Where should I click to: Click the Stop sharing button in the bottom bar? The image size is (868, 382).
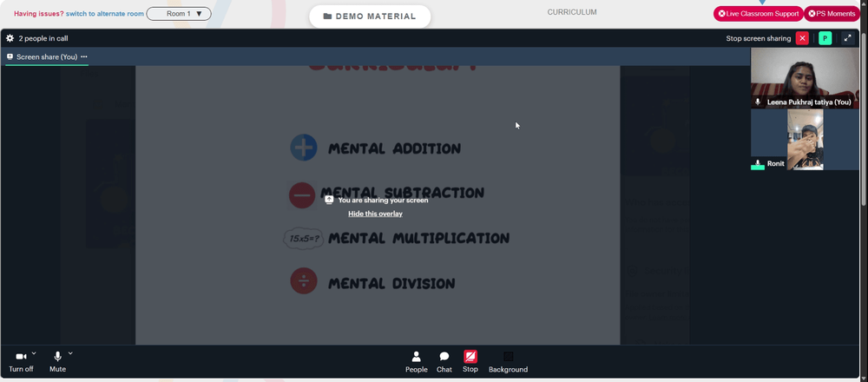[470, 362]
